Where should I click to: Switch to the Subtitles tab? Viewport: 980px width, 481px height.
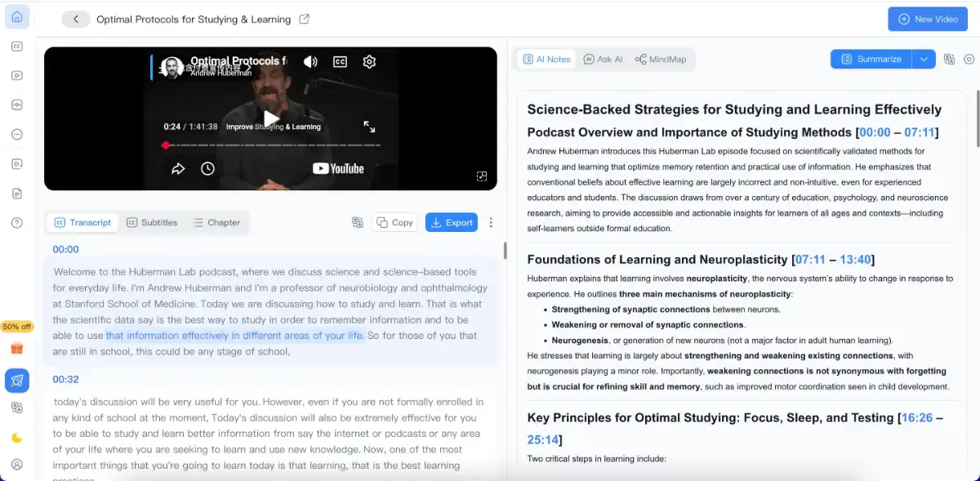click(x=152, y=222)
